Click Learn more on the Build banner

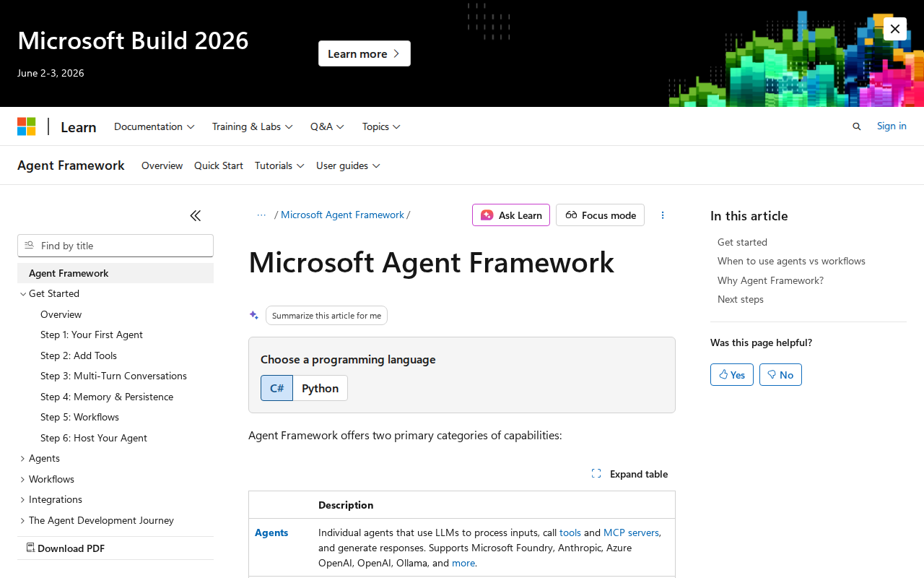point(365,53)
